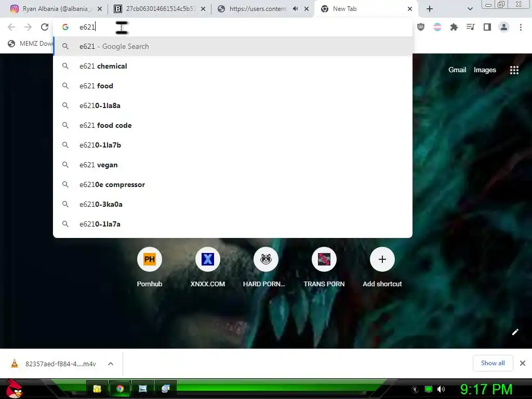Open the third taskbar window icon
The height and width of the screenshot is (399, 532).
tap(142, 389)
